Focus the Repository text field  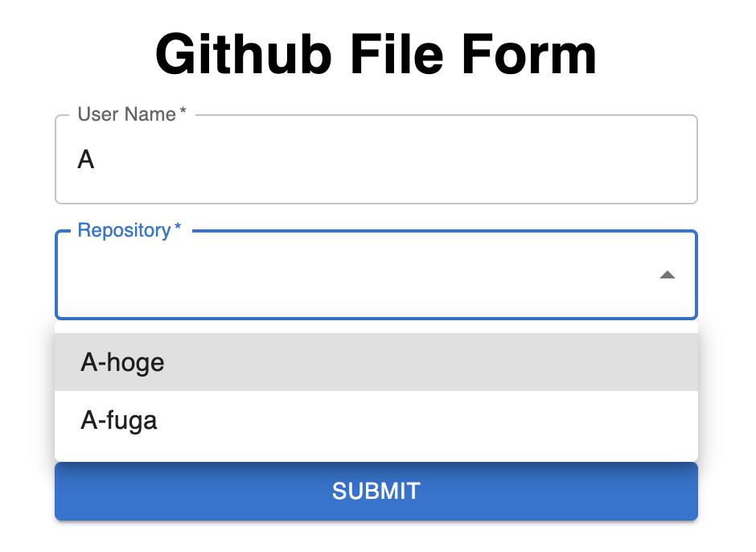click(362, 274)
